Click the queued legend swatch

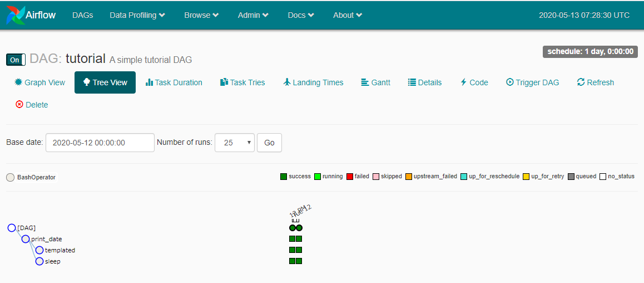[571, 177]
